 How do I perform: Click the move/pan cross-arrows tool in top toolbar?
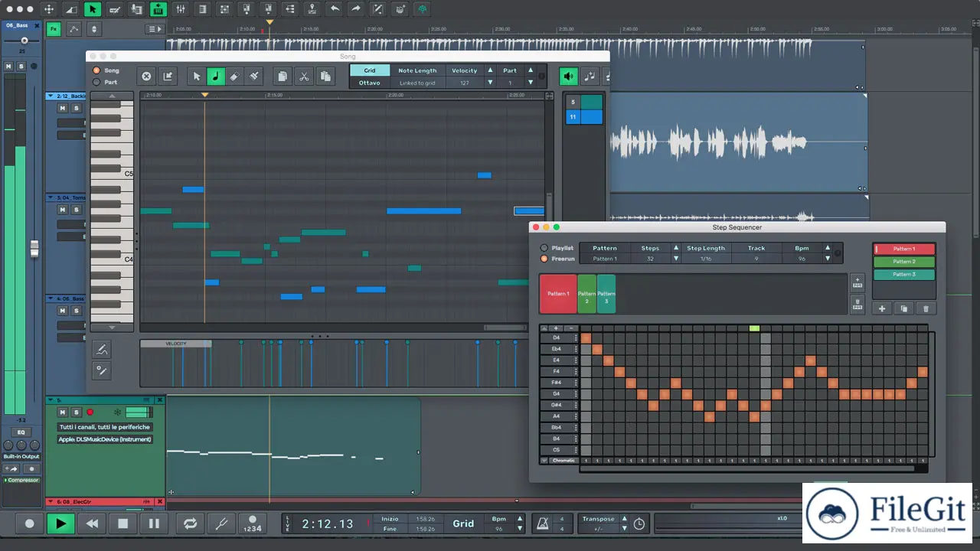(48, 9)
